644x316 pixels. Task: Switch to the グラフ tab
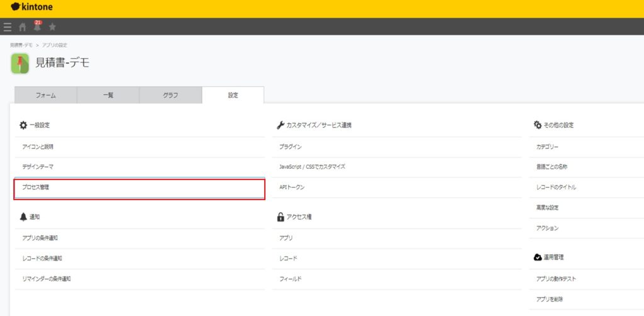click(x=170, y=95)
